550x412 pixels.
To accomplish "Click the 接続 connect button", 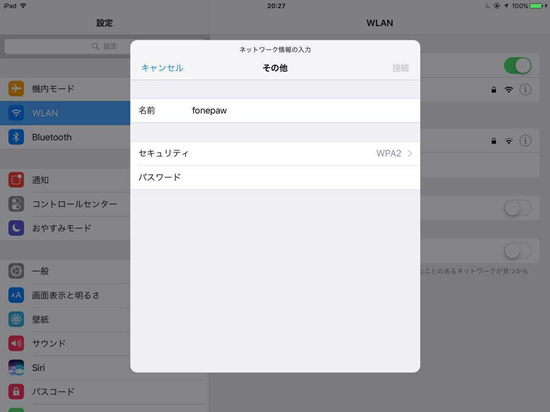I will click(401, 68).
